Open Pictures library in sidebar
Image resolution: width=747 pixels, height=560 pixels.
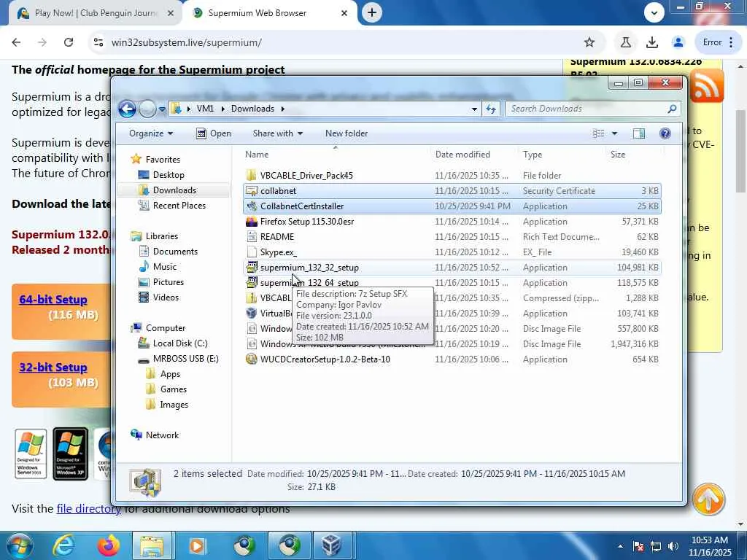[161, 282]
